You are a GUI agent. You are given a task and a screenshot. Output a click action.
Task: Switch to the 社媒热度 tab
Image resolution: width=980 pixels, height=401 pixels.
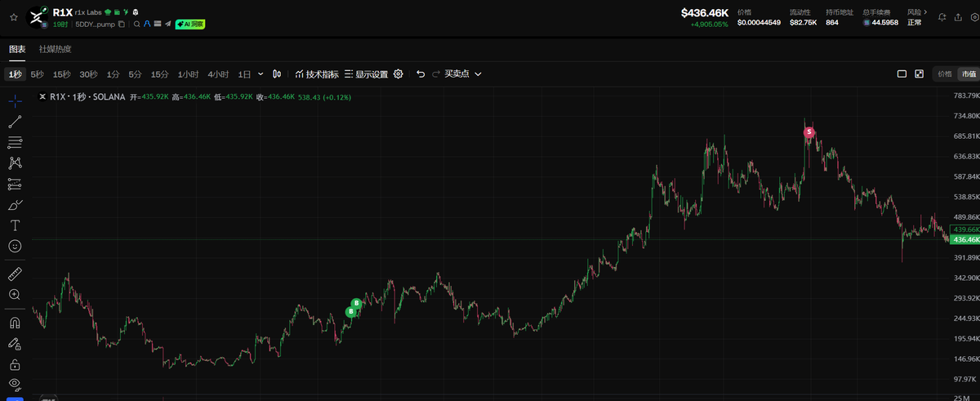55,50
